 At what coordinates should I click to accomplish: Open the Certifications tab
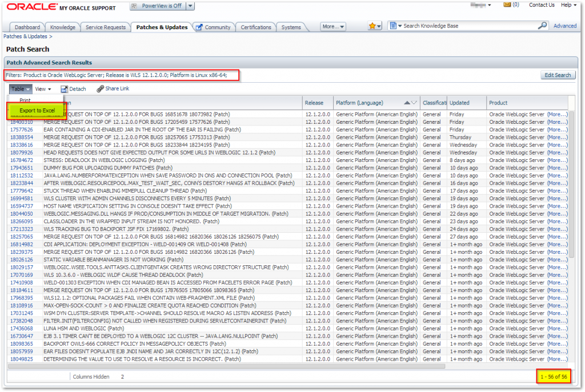pos(256,27)
